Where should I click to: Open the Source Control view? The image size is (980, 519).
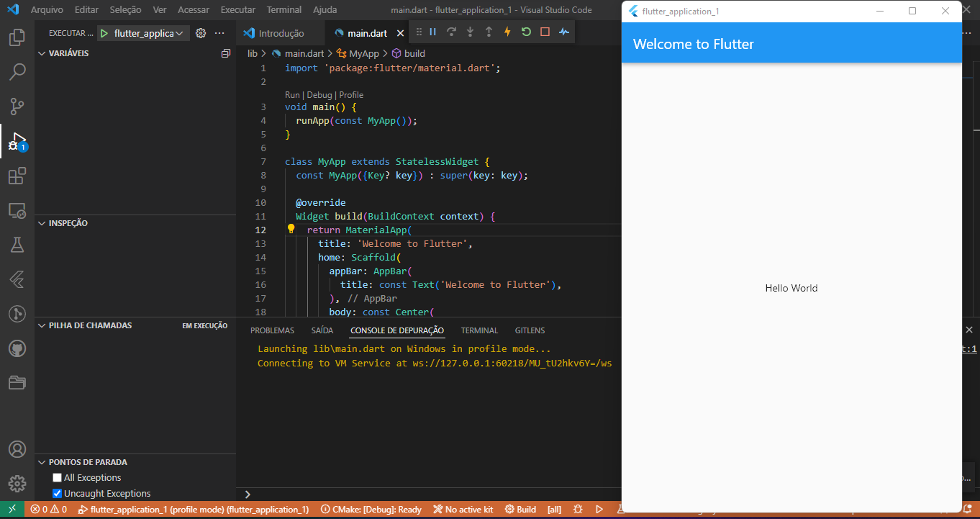17,107
